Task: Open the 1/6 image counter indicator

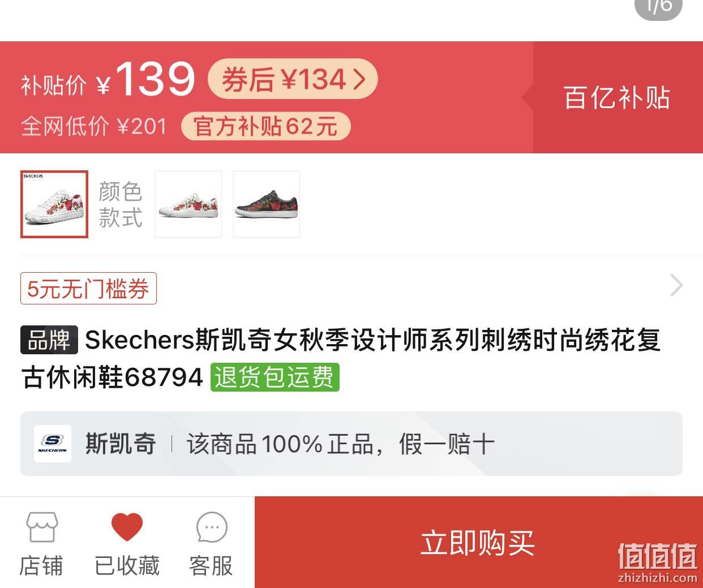Action: click(x=659, y=7)
